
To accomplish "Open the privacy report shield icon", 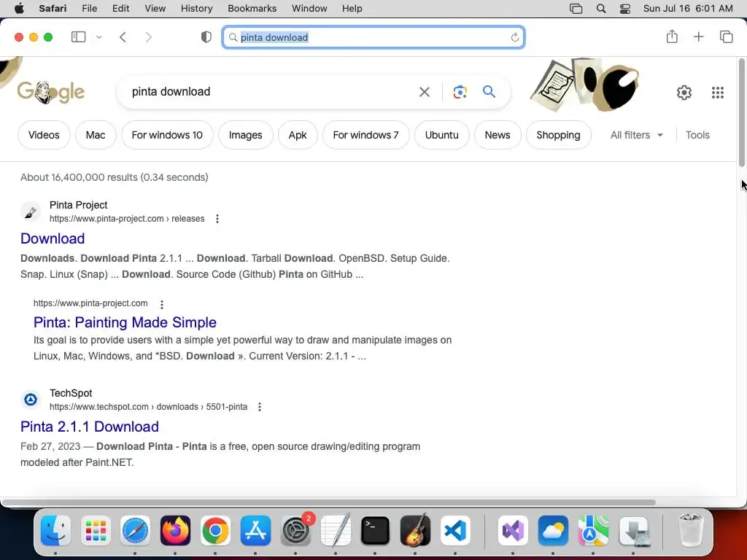I will (x=206, y=37).
